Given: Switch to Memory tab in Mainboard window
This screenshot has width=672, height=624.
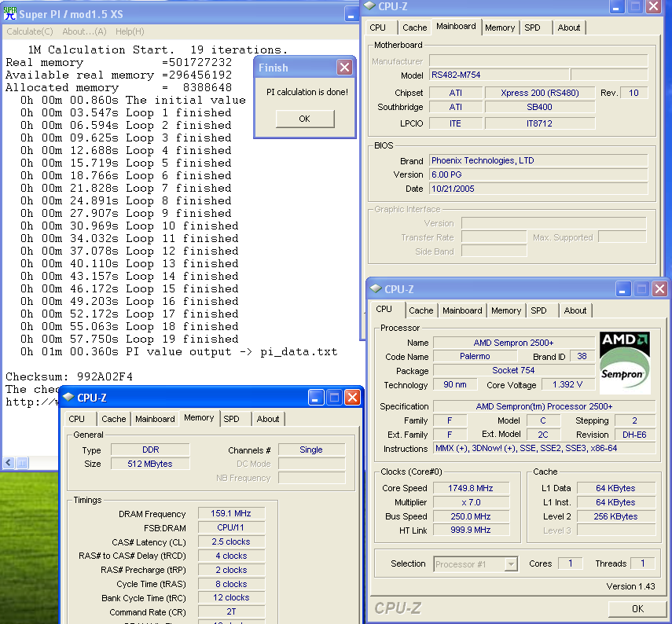Looking at the screenshot, I should [x=500, y=28].
